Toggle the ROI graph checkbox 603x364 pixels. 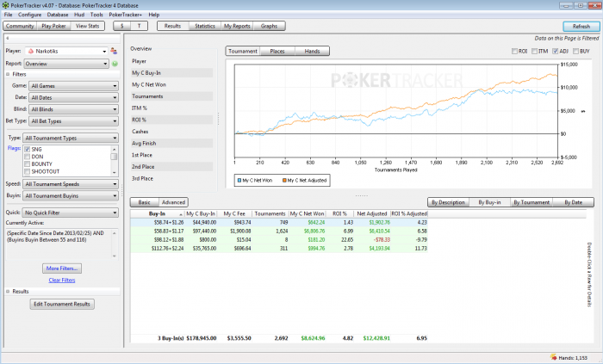point(514,51)
